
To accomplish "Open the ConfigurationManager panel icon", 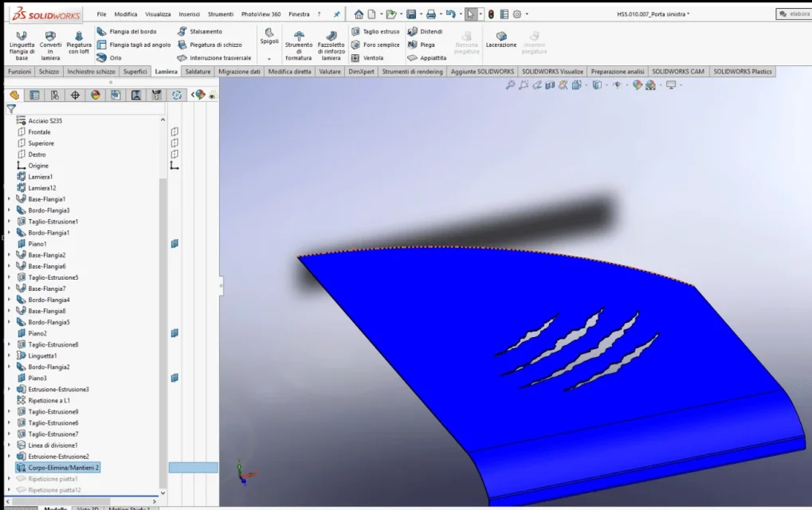I will [x=55, y=95].
